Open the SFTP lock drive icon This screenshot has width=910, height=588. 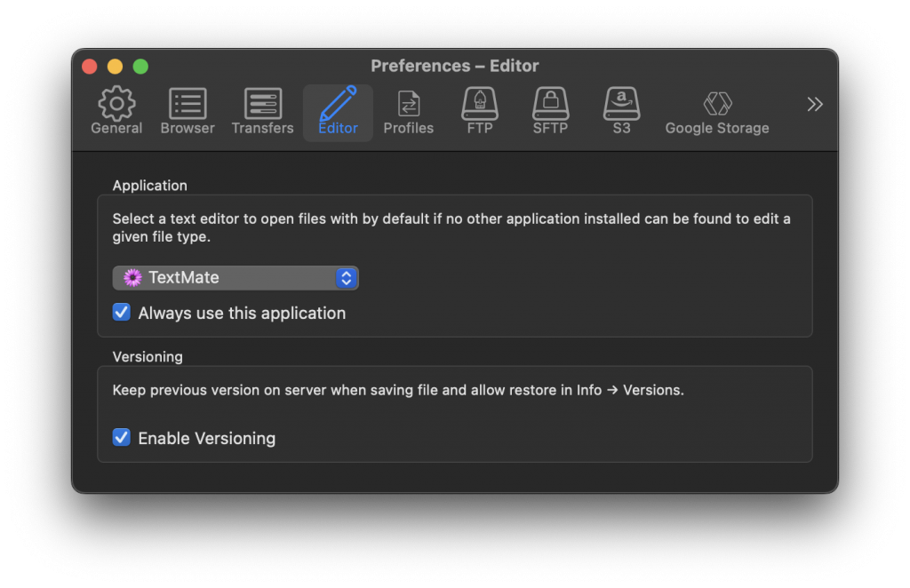coord(551,103)
